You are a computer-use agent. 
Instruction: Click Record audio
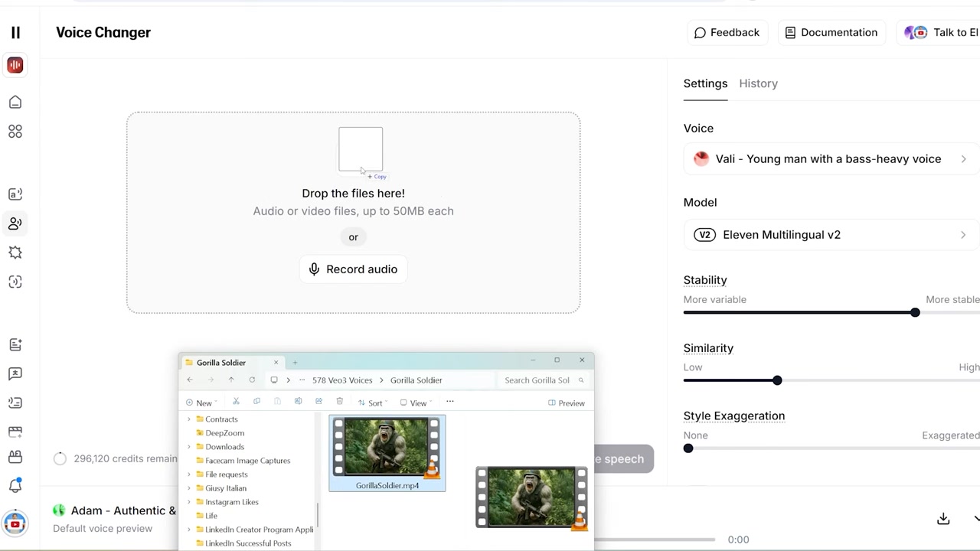[353, 269]
